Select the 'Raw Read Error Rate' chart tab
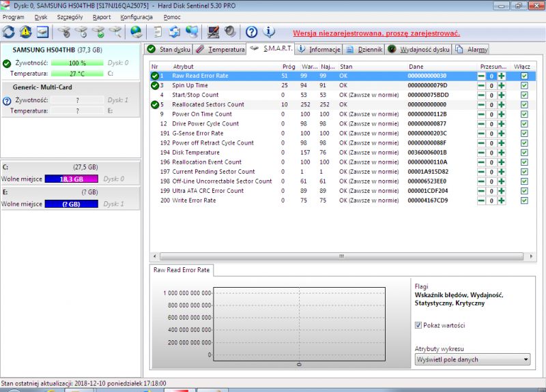This screenshot has height=392, width=546. (x=182, y=270)
